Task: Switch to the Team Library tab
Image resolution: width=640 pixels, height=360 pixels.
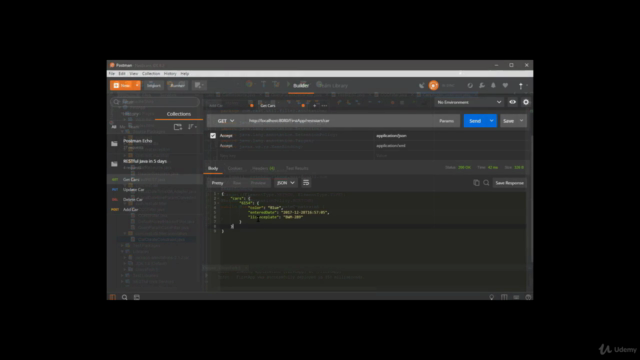Action: 333,85
